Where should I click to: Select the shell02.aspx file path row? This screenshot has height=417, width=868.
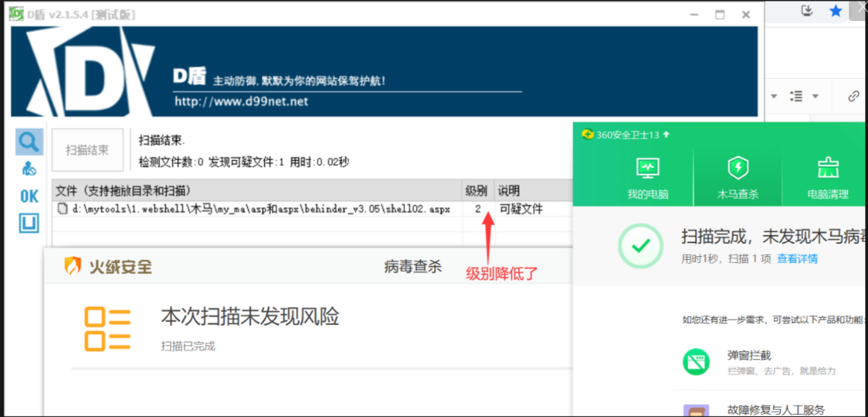(260, 208)
